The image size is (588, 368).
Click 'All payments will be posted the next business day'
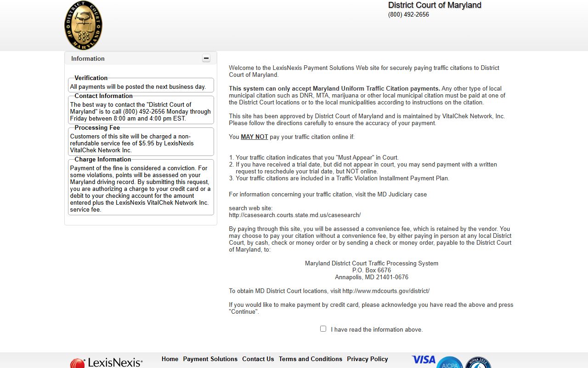(x=138, y=86)
